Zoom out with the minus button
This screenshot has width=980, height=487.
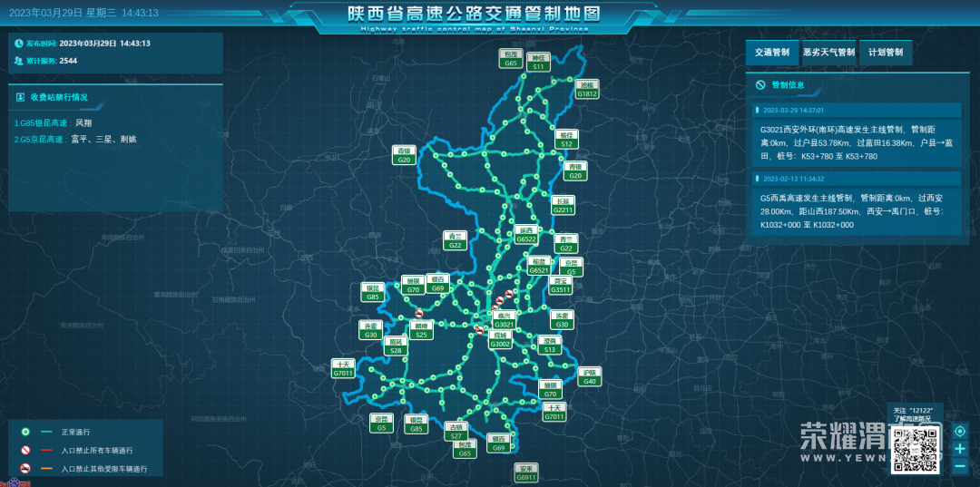(x=960, y=465)
